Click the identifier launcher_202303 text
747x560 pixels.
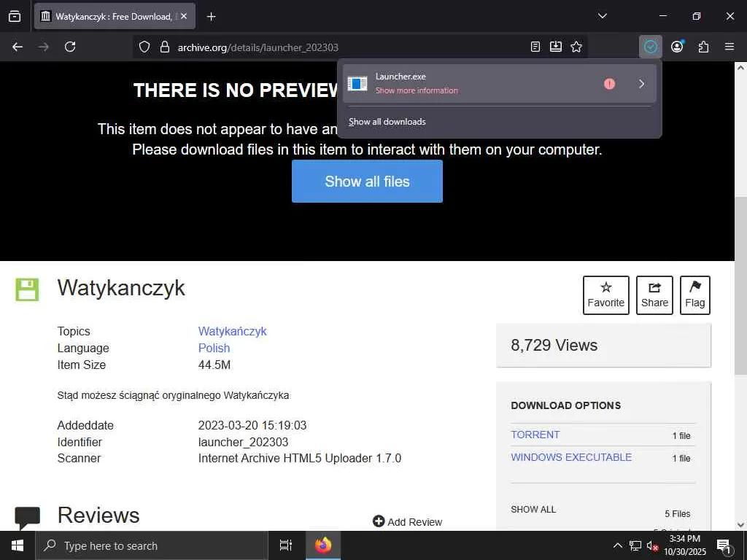click(x=243, y=442)
